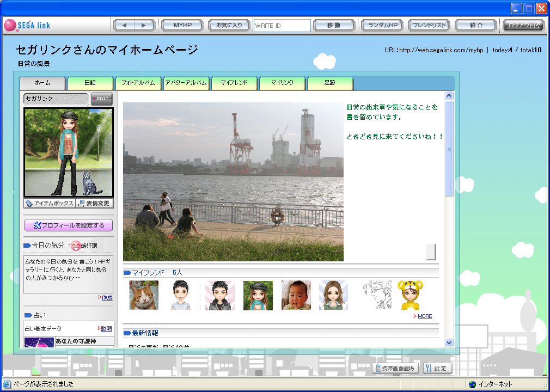
Task: Open the 携帯画像置場 mobile image storage
Action: tap(396, 369)
